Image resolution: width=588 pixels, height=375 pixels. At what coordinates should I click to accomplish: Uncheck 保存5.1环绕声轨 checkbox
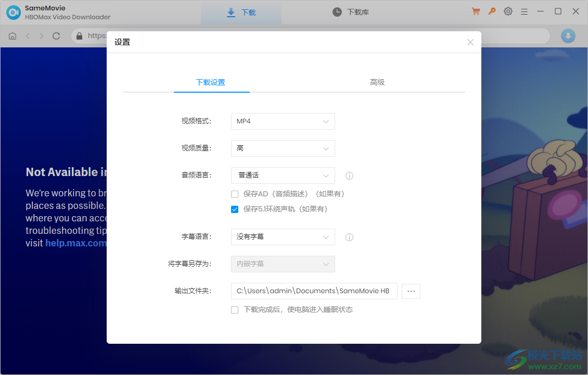[x=235, y=209]
